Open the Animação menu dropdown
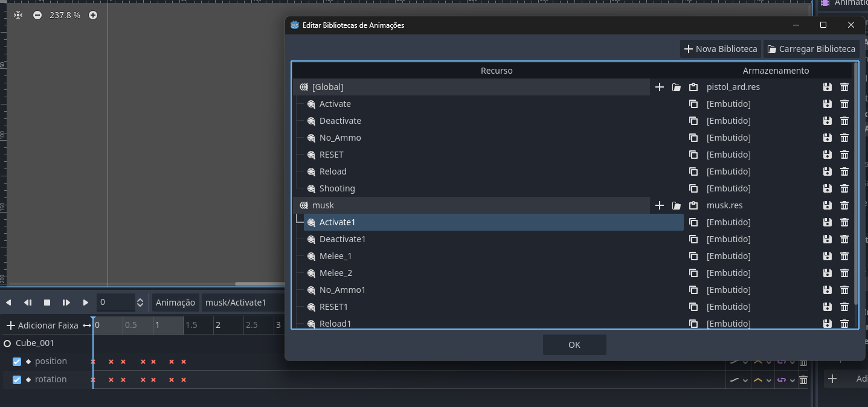 point(175,303)
